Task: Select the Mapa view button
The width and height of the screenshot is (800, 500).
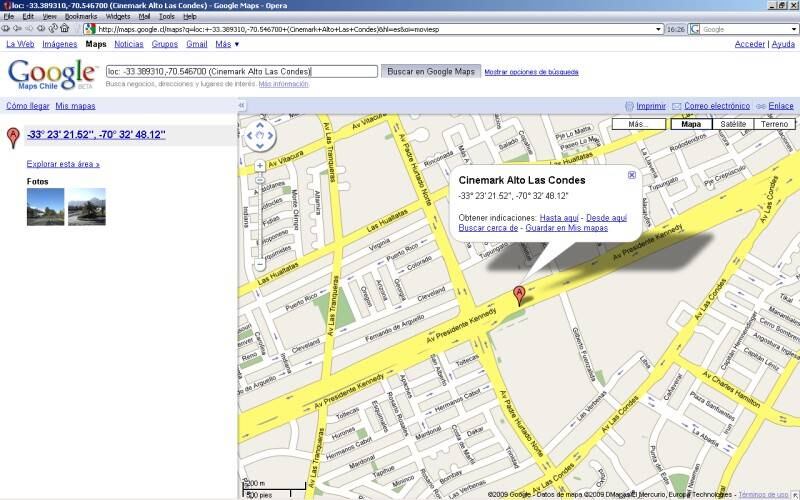Action: (x=690, y=124)
